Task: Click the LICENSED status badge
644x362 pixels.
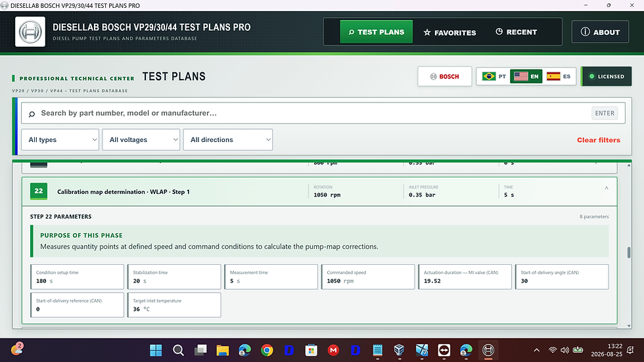Action: point(607,76)
